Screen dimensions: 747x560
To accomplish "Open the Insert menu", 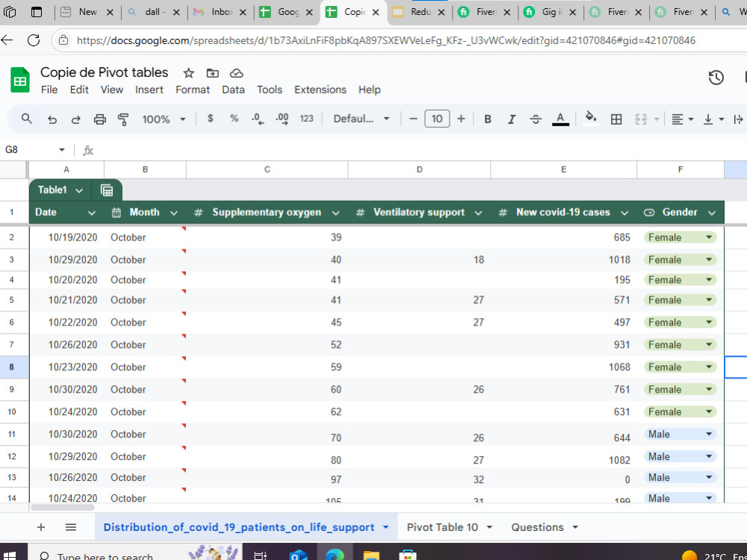I will coord(149,90).
